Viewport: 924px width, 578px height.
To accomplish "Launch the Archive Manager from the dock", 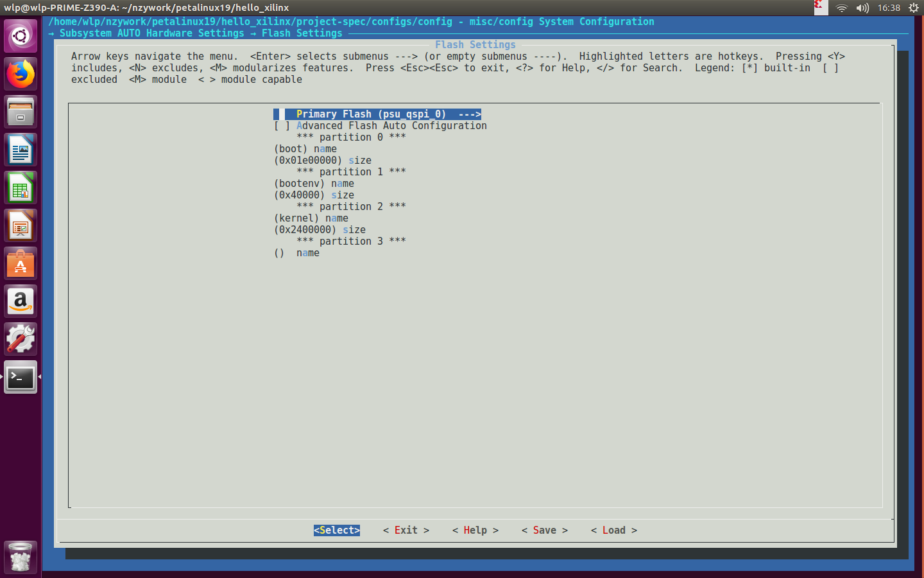I will (20, 111).
